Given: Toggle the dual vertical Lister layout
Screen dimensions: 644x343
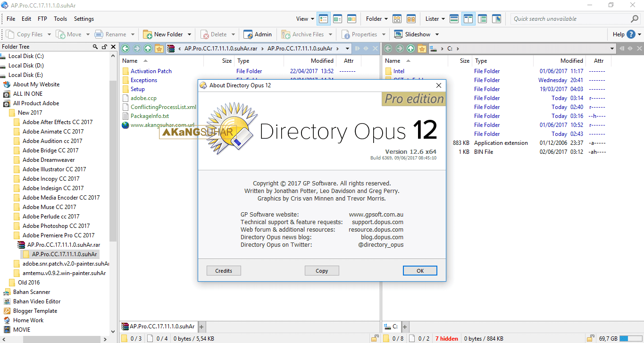Looking at the screenshot, I should pos(468,19).
